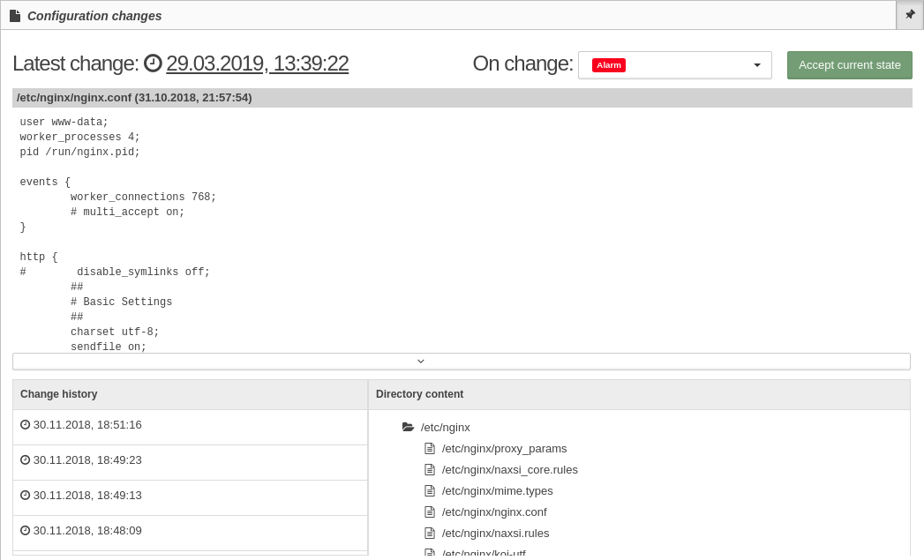Open the On change dropdown
Viewport: 924px width, 560px height.
pyautogui.click(x=675, y=64)
